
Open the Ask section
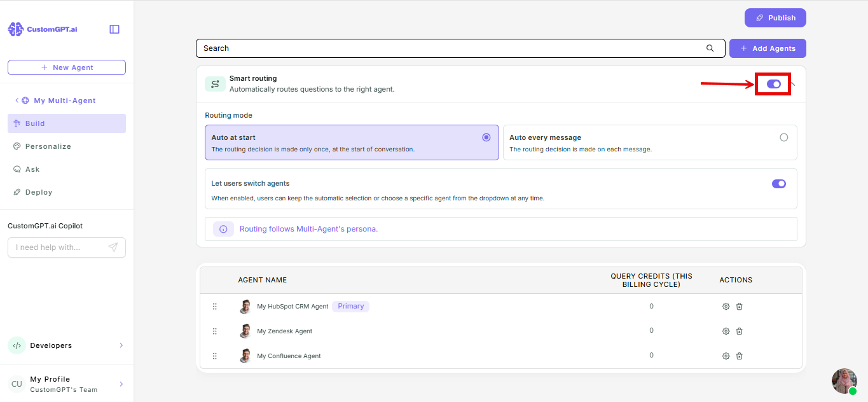[x=67, y=169]
